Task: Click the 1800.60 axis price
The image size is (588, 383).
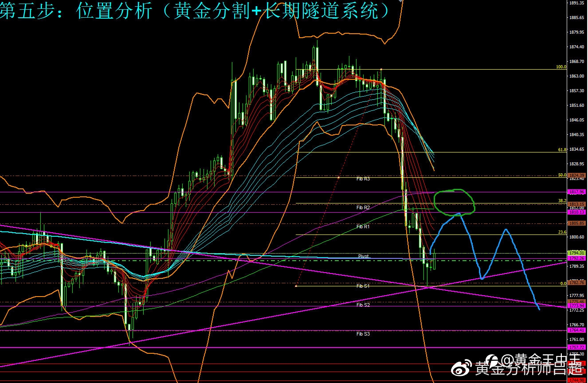Action: (x=576, y=237)
